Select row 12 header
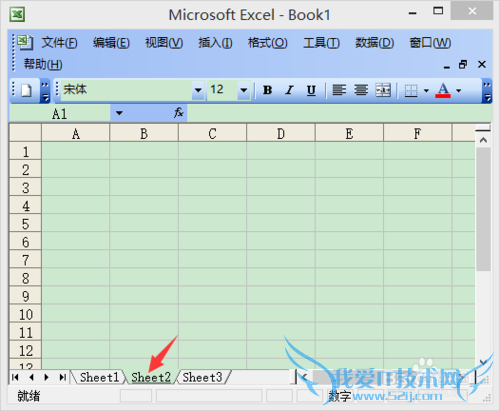The image size is (500, 411). 25,350
